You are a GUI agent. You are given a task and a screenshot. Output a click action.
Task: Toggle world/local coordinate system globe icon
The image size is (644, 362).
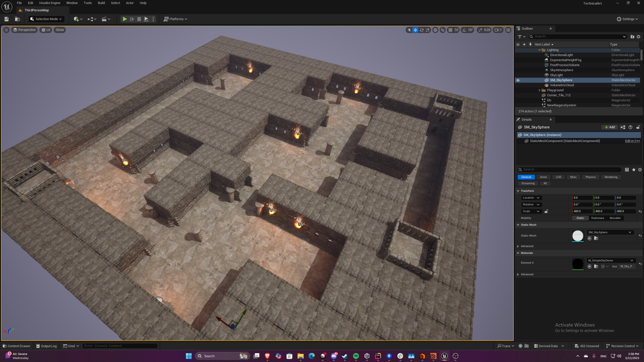[x=435, y=30]
